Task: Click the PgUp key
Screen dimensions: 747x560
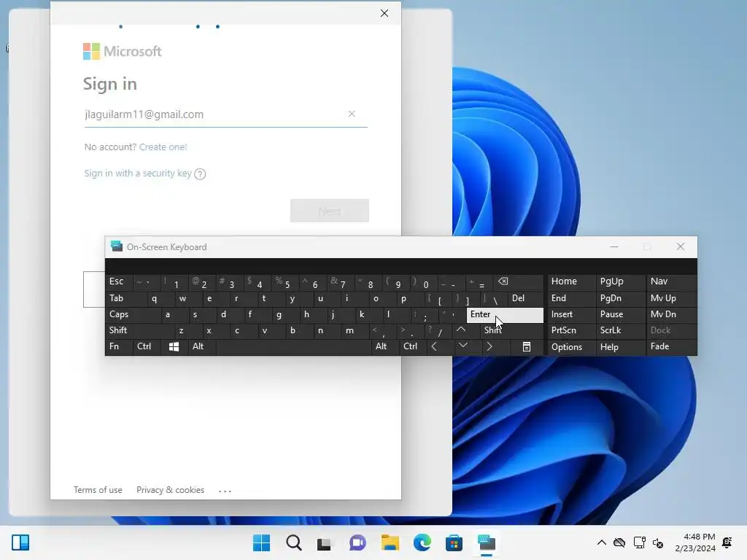Action: point(619,281)
